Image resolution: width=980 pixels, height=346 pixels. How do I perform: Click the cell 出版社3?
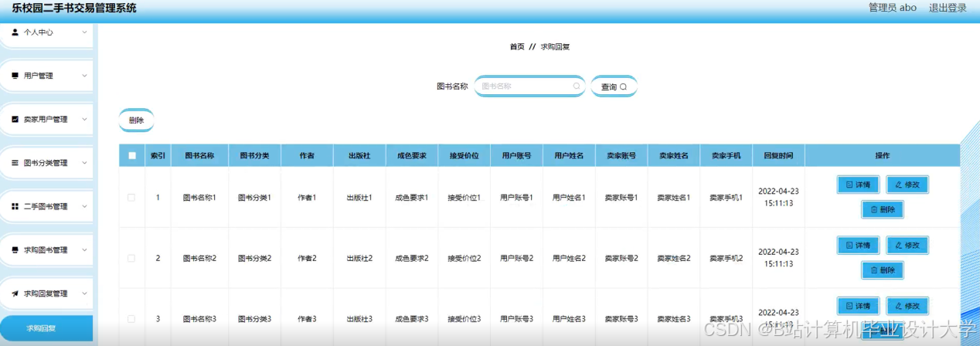(359, 318)
